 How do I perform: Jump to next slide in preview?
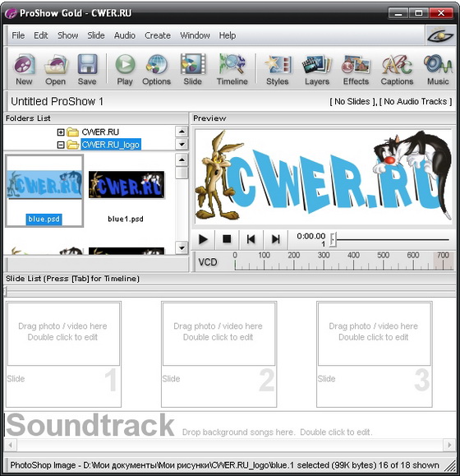pos(275,239)
